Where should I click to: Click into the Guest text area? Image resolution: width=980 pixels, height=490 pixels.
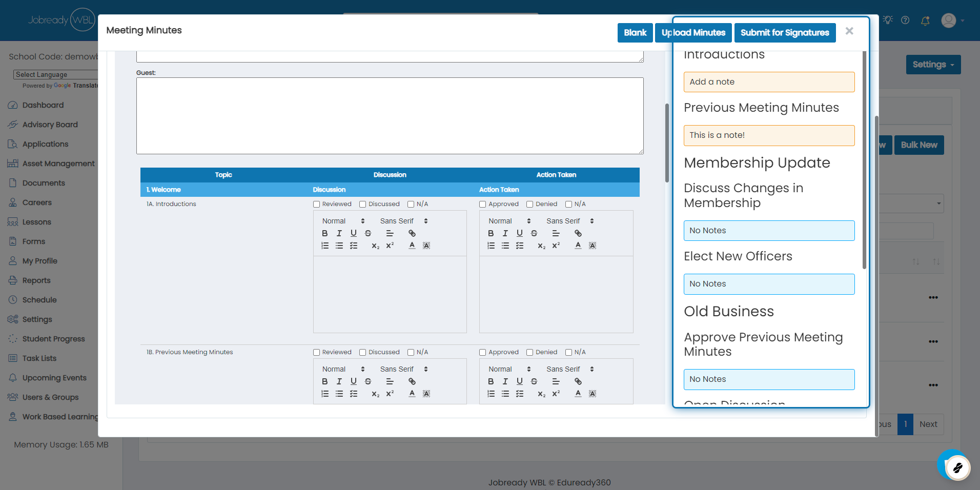390,116
